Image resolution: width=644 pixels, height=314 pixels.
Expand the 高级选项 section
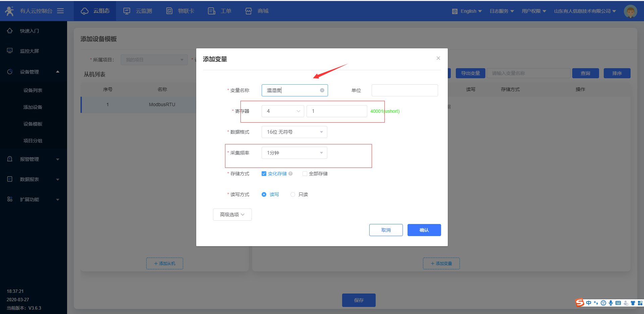(232, 215)
